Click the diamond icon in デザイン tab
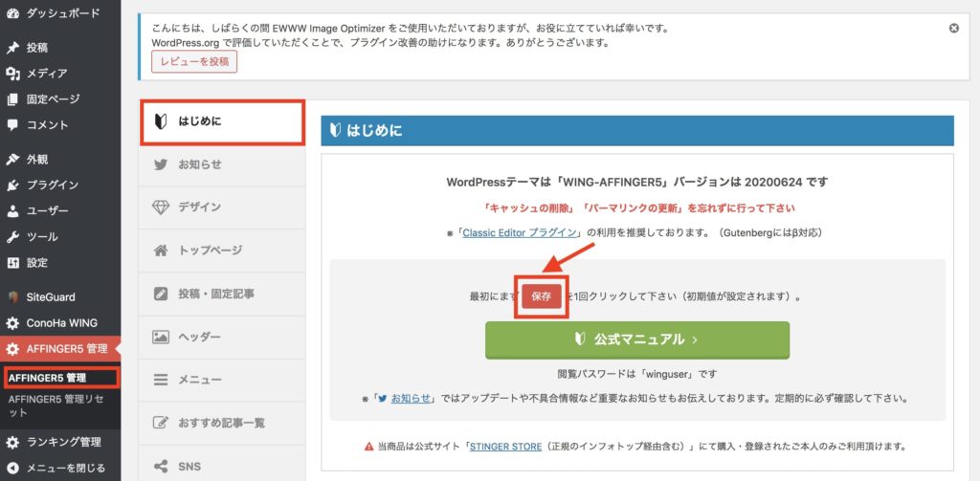The image size is (980, 481). pos(161,208)
